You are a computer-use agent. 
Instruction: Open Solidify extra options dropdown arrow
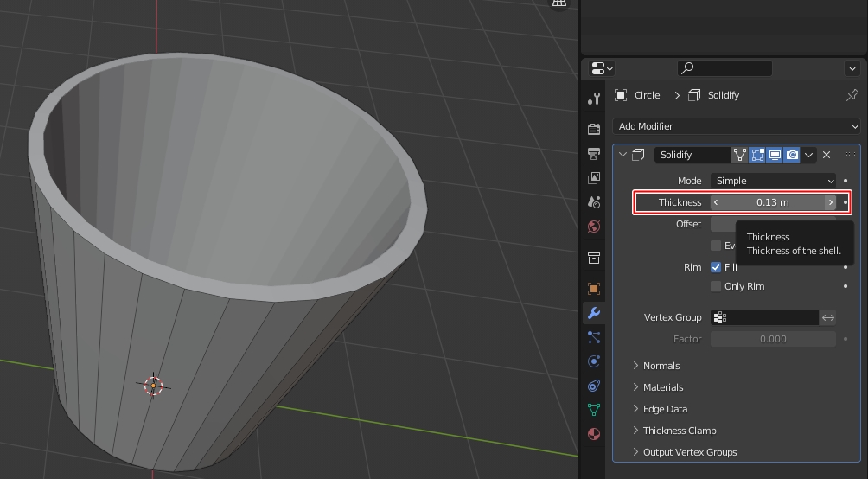tap(808, 155)
